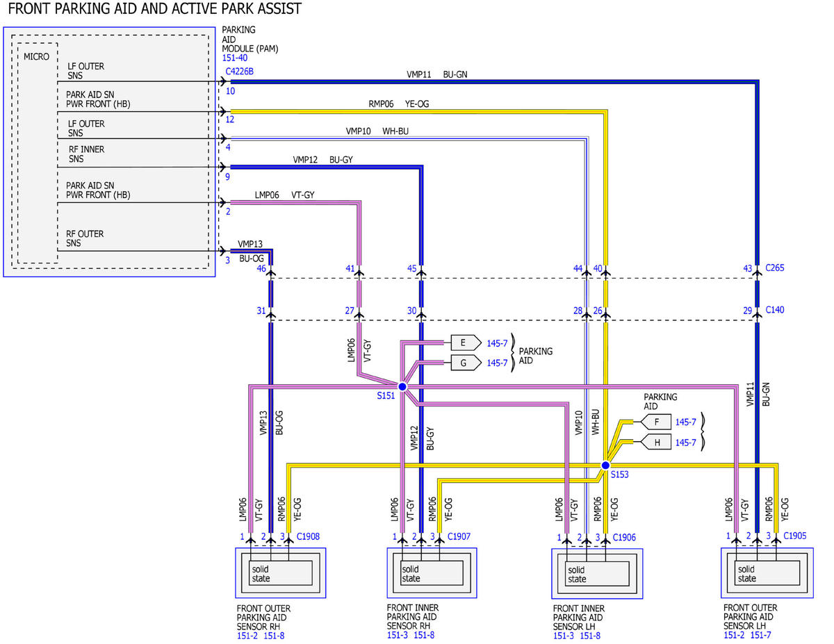Click pin number 41 at C265
The height and width of the screenshot is (644, 834).
[350, 268]
